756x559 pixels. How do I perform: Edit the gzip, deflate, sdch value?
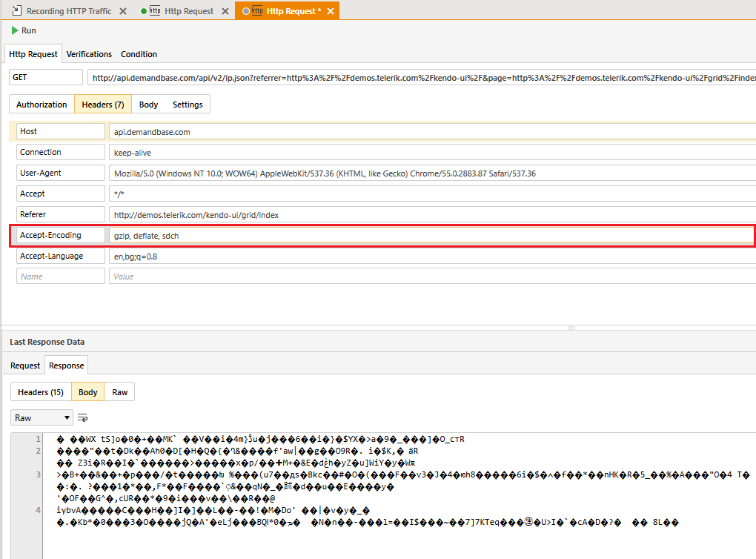coord(431,235)
